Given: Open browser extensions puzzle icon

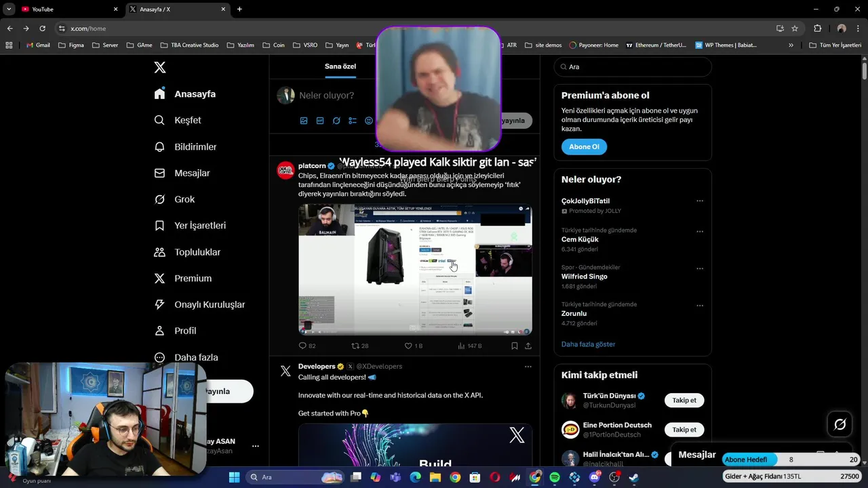Looking at the screenshot, I should click(x=817, y=28).
